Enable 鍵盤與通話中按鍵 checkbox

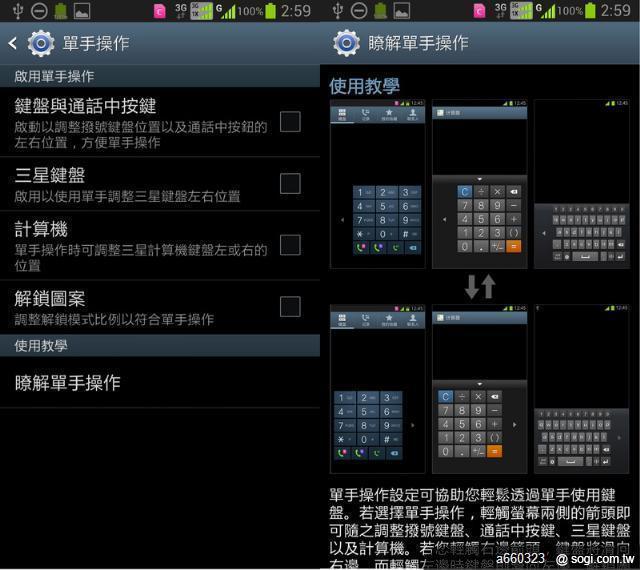[290, 122]
